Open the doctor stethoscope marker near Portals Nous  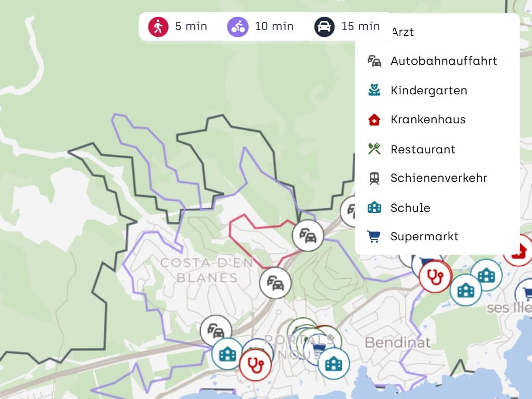[x=255, y=364]
